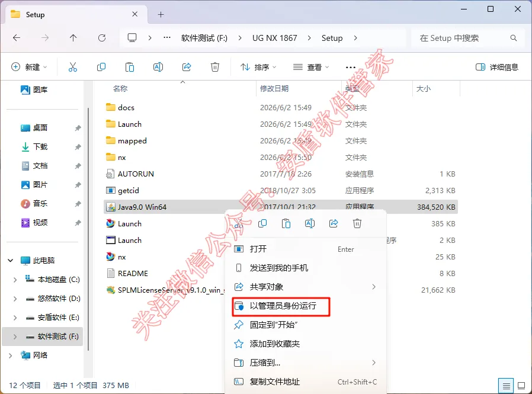Switch to details list view icon
Screen dimensions: 532x394
click(506, 386)
